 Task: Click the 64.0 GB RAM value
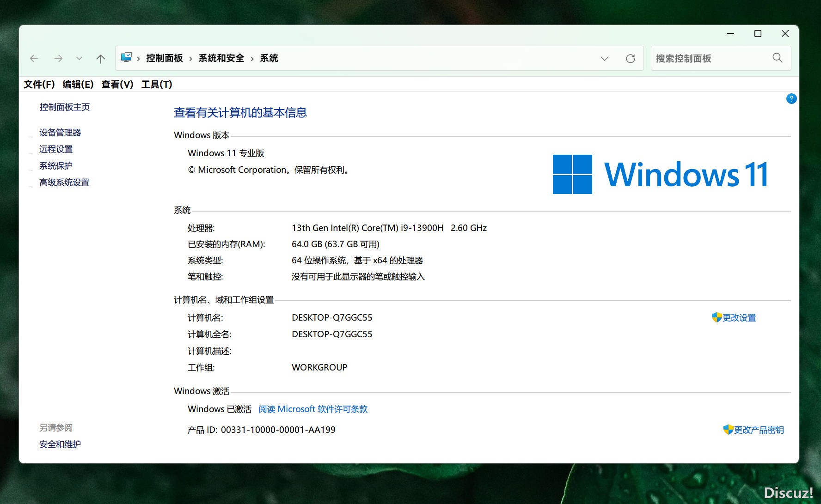point(336,244)
